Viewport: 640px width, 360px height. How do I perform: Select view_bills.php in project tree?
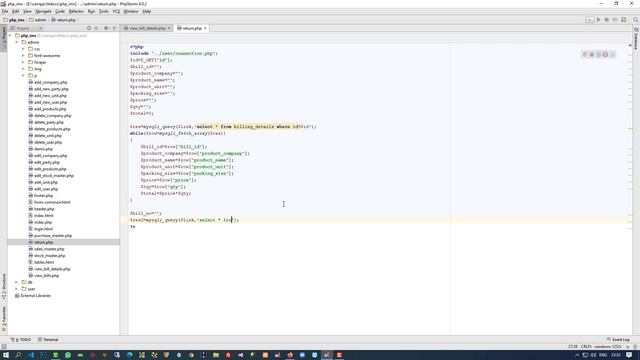coord(43,276)
